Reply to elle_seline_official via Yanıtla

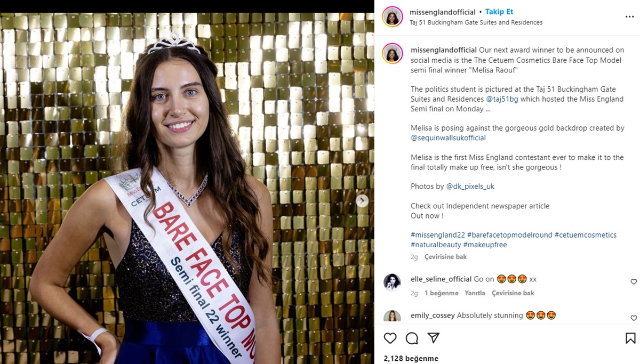(475, 293)
